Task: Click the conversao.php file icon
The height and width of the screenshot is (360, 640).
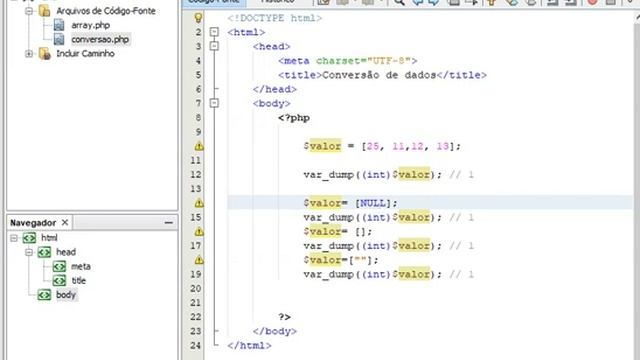Action: (59, 39)
